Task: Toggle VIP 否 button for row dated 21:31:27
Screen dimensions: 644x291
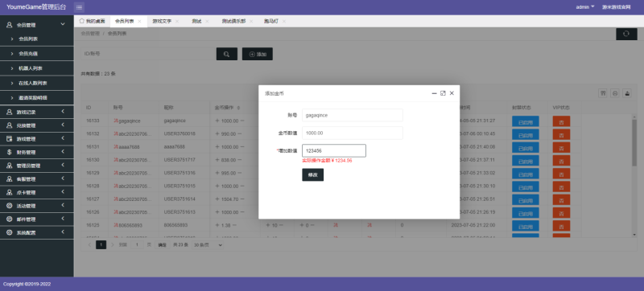Action: [561, 121]
